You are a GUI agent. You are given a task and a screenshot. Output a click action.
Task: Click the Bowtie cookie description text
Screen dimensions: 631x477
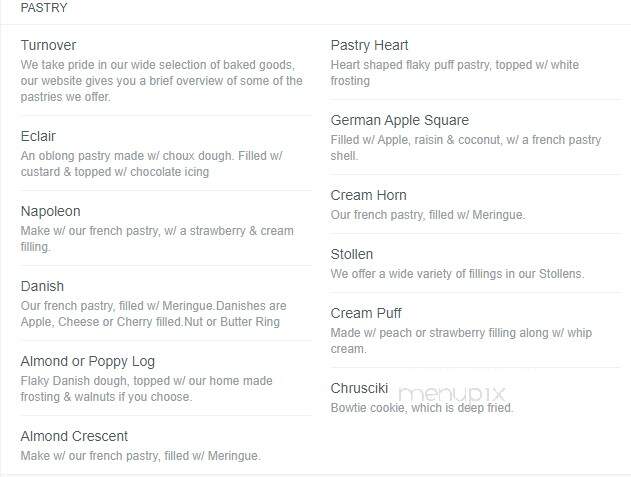click(x=422, y=408)
